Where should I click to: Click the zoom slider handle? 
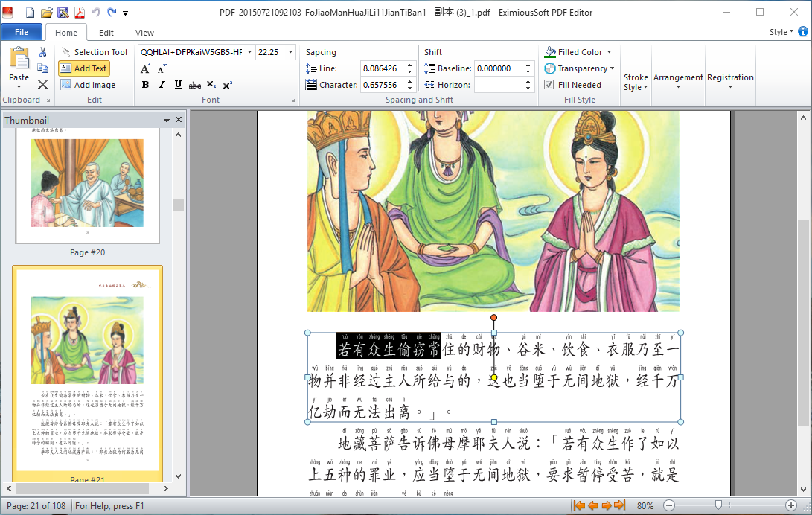tap(718, 505)
